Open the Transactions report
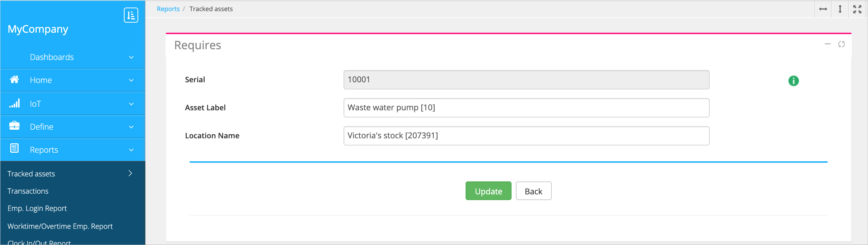 (x=28, y=191)
